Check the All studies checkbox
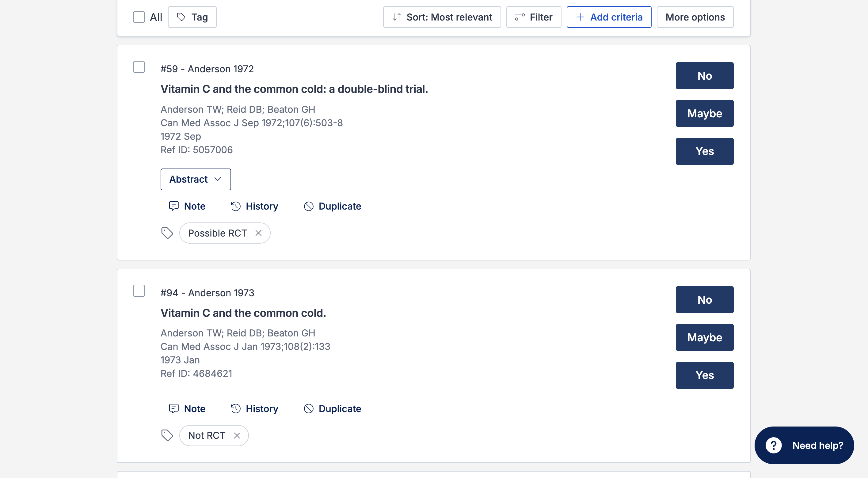 (x=139, y=17)
